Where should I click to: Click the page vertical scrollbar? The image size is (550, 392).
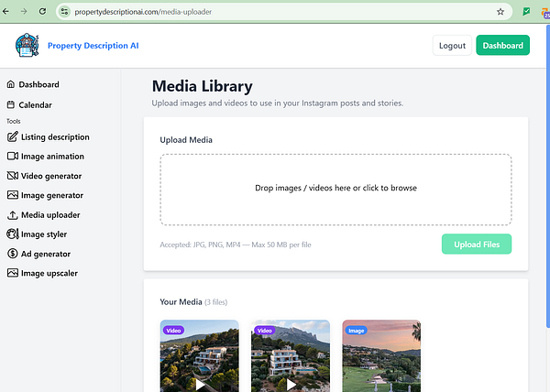pyautogui.click(x=548, y=176)
